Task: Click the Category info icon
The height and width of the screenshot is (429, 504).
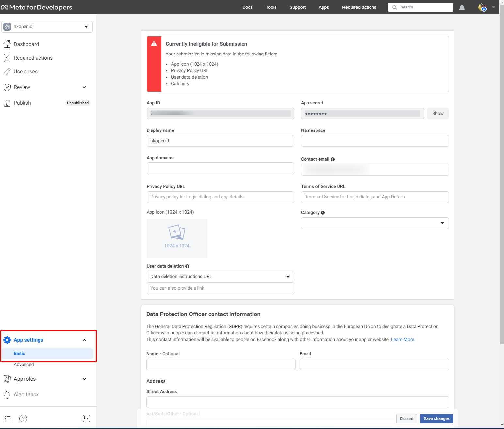Action: tap(323, 213)
